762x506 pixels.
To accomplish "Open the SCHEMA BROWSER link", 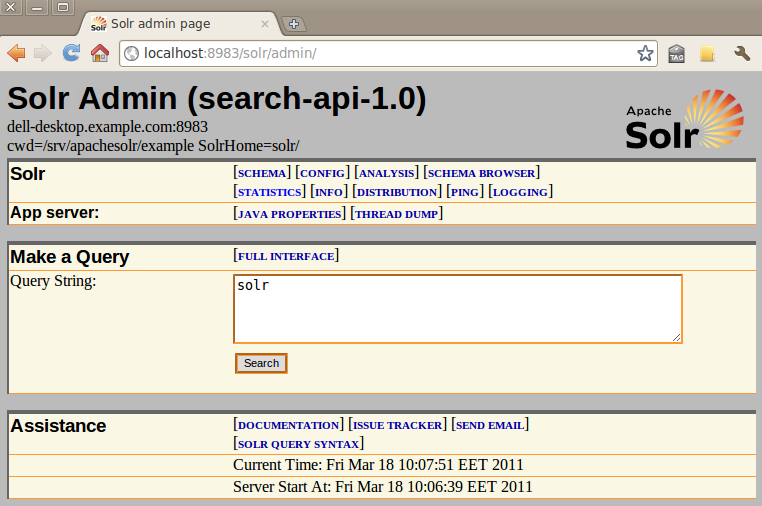I will coord(482,173).
